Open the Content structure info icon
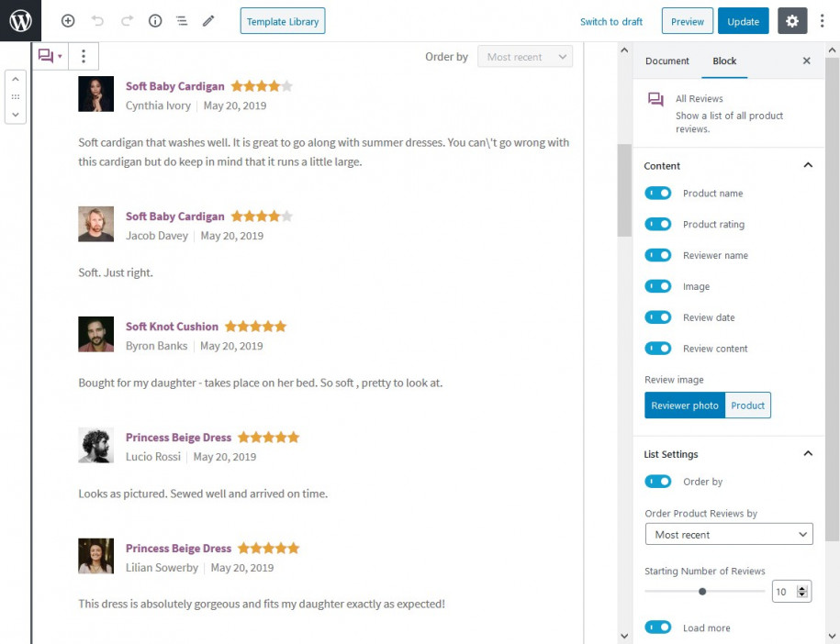Screen dimensions: 840x644 click(154, 20)
